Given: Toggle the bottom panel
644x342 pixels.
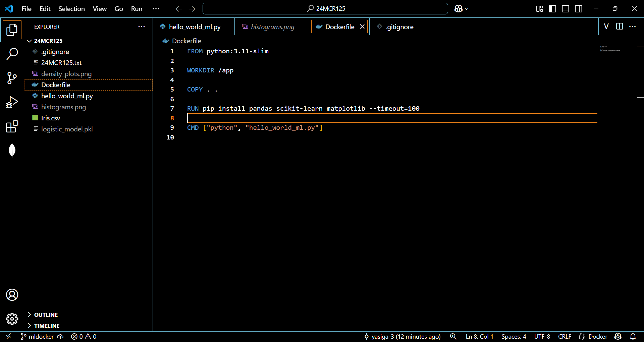Looking at the screenshot, I should point(566,9).
